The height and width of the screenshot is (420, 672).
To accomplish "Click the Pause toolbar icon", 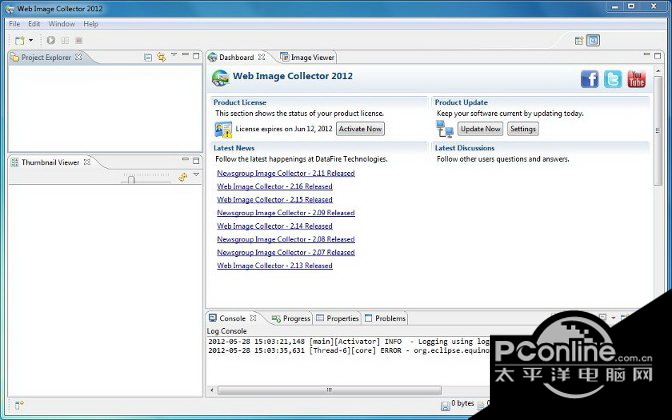I will point(65,40).
